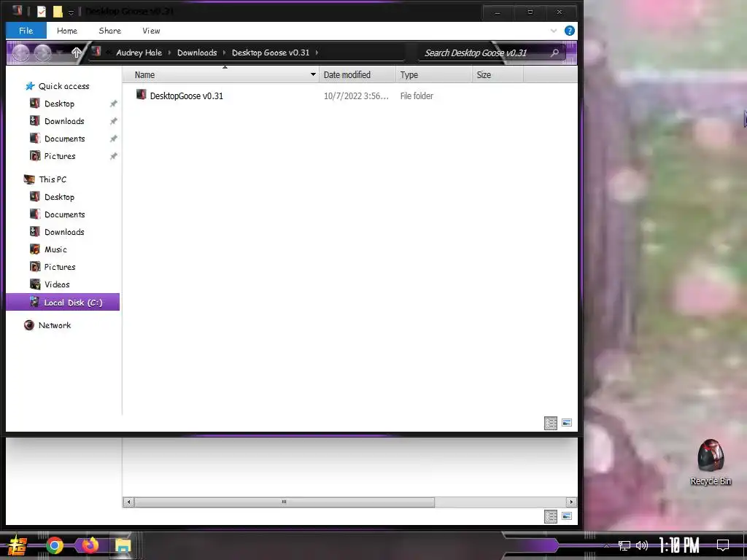Sort by the Size column header
Image resolution: width=747 pixels, height=560 pixels.
498,75
